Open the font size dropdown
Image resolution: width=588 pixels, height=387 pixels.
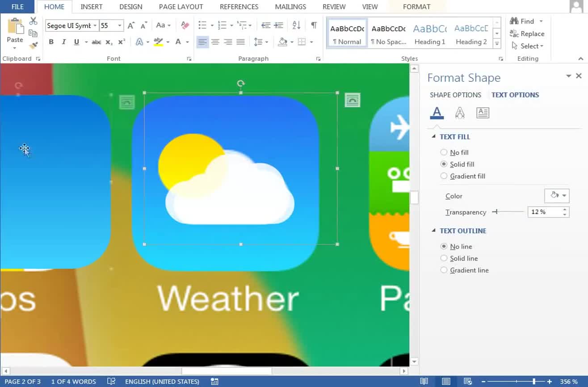click(x=119, y=25)
